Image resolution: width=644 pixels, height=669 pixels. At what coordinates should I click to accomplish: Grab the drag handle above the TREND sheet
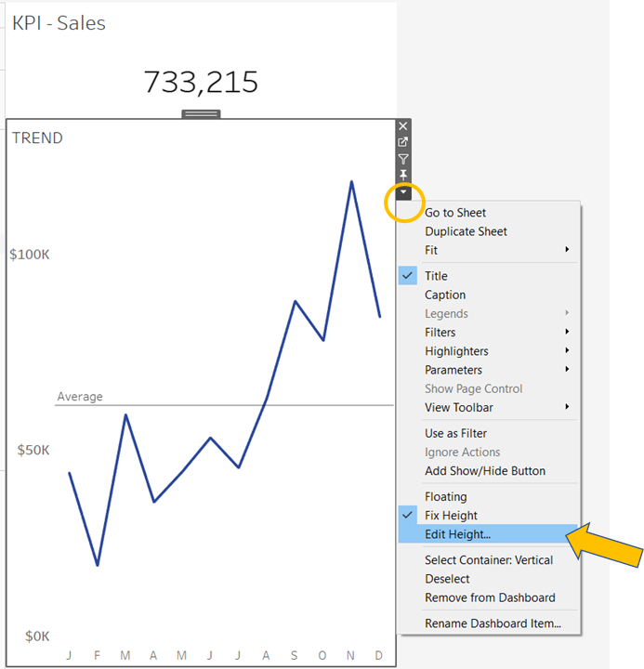pyautogui.click(x=201, y=114)
